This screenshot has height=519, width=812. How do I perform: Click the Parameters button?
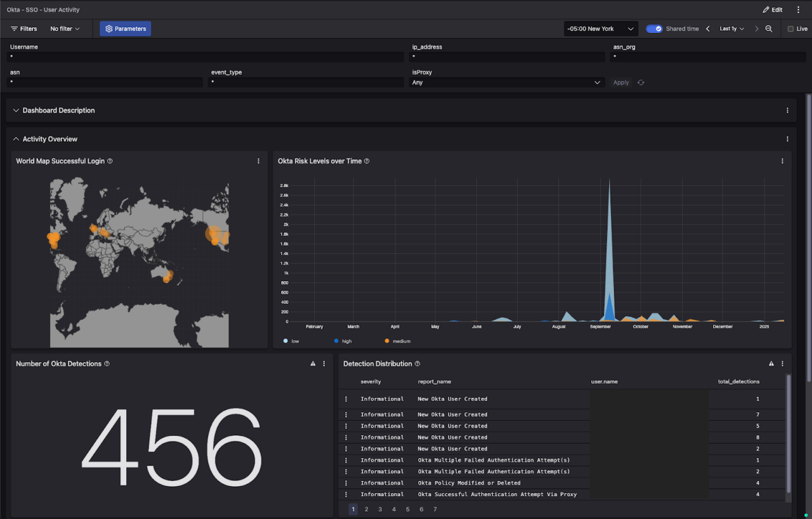click(126, 29)
